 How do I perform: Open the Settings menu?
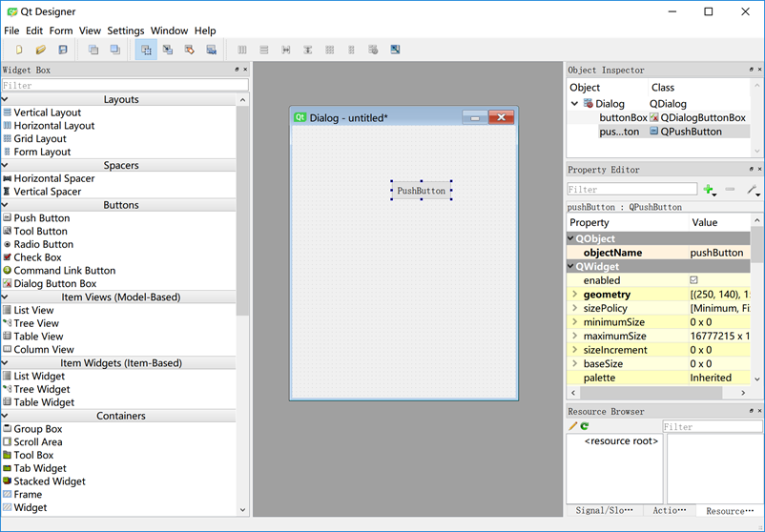(x=125, y=31)
